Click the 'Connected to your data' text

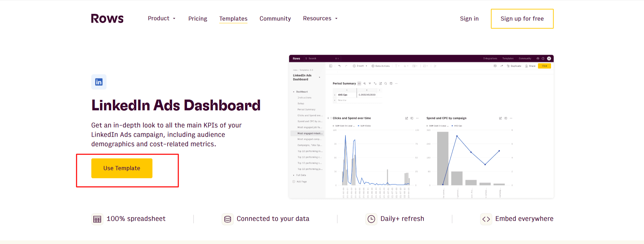click(x=273, y=219)
